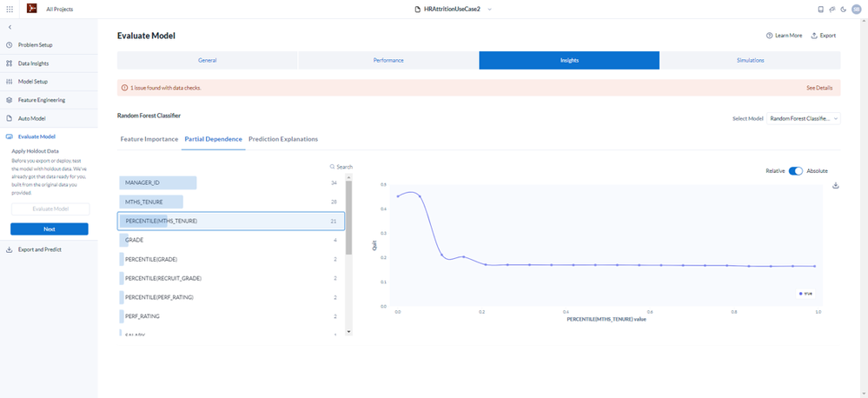Open the documentation book icon in header
This screenshot has width=868, height=398.
[821, 9]
